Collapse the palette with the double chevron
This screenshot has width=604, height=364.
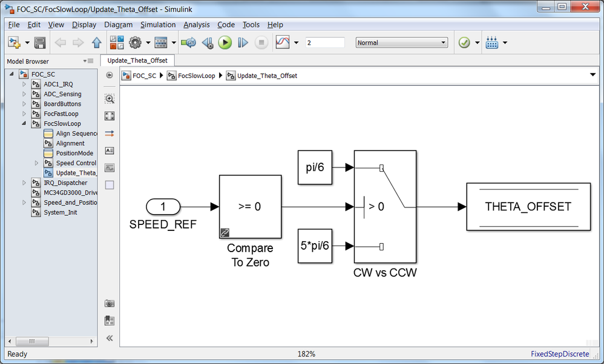(x=110, y=338)
